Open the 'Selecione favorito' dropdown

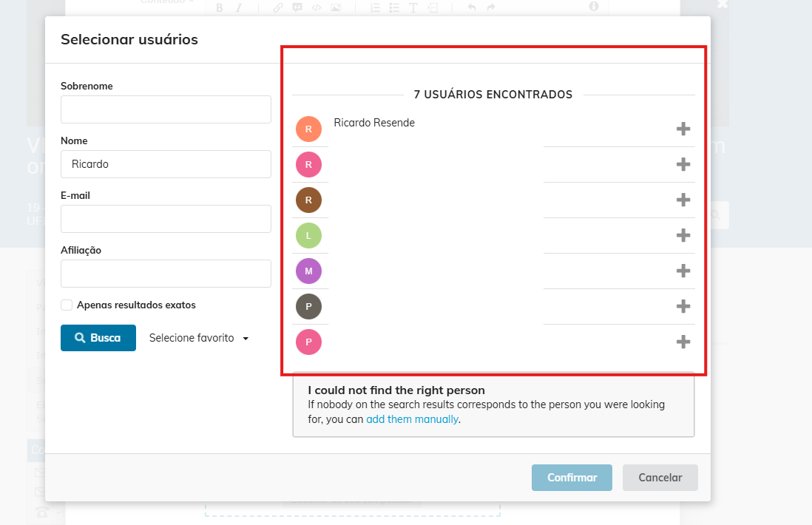(199, 338)
